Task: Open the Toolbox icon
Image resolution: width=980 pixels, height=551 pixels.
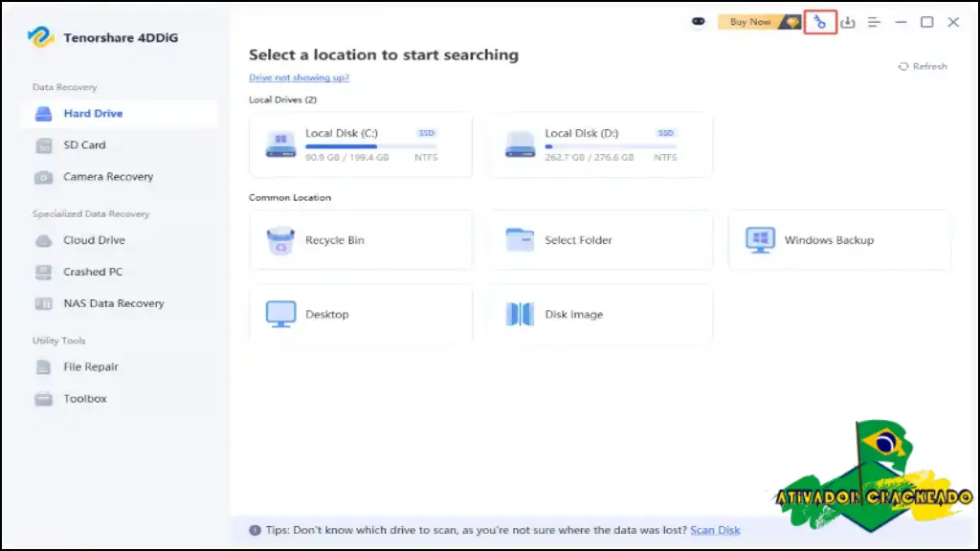Action: pos(43,399)
